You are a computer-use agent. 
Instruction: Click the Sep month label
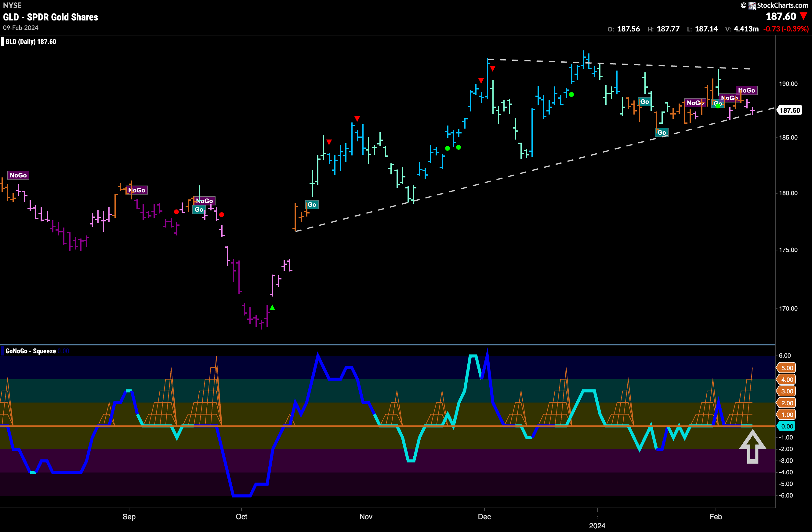coord(129,516)
